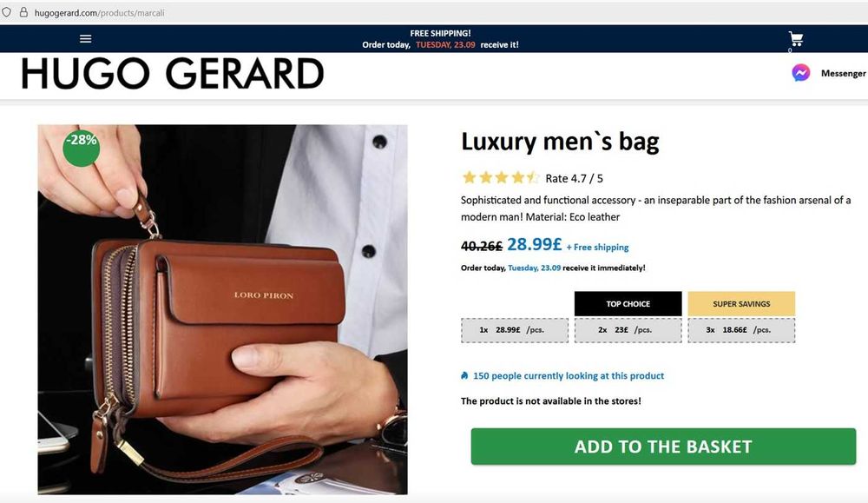The image size is (868, 503).
Task: Click the star rating icons
Action: pos(501,178)
